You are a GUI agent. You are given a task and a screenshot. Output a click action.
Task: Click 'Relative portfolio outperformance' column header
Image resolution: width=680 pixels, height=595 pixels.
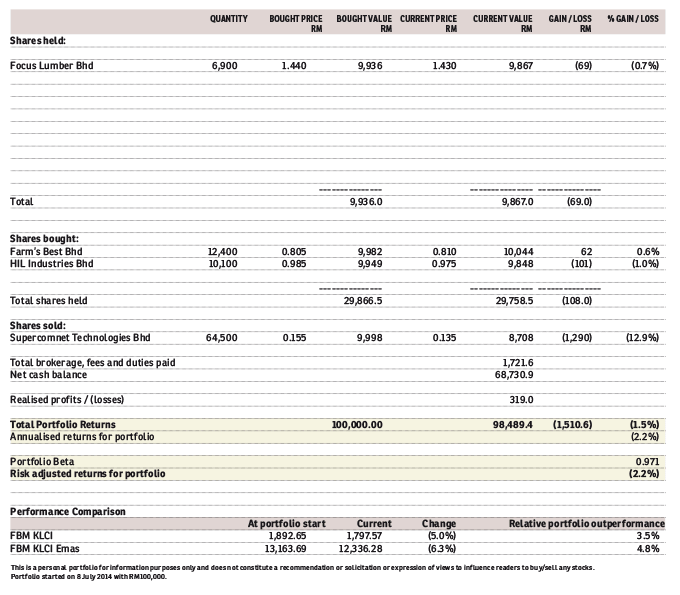[587, 524]
